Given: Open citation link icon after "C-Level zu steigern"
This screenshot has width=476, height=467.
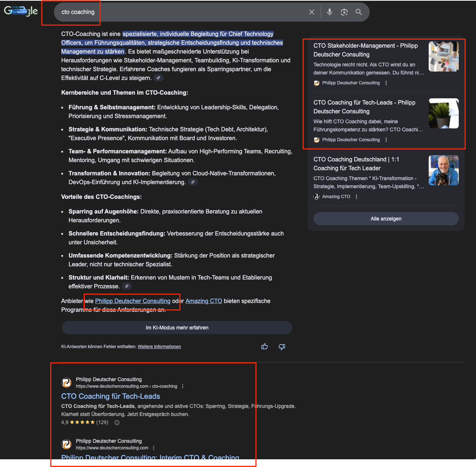Looking at the screenshot, I should coord(158,78).
